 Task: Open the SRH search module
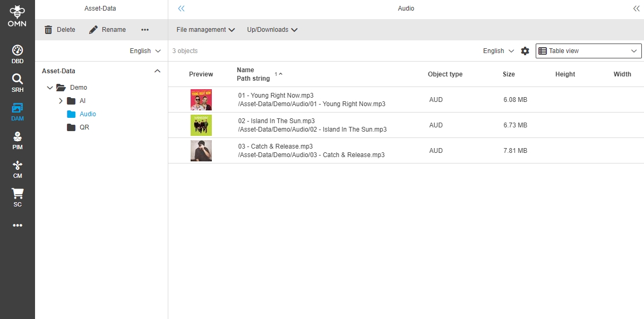tap(18, 83)
